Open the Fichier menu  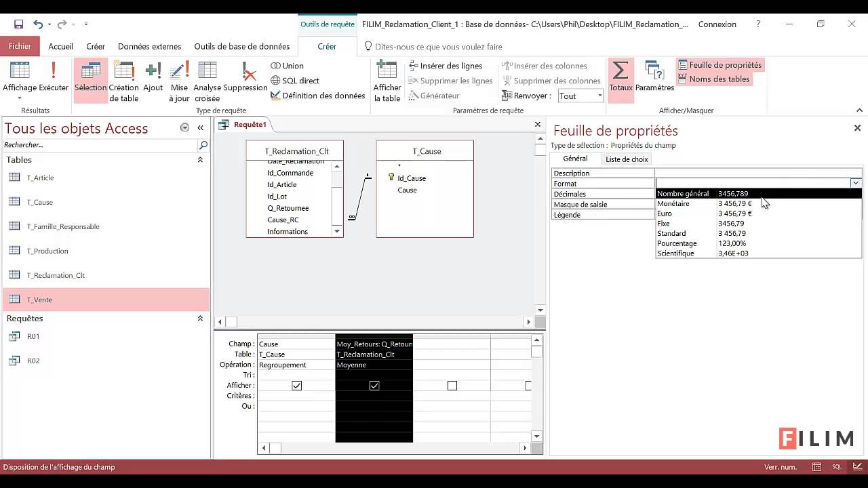pos(20,47)
